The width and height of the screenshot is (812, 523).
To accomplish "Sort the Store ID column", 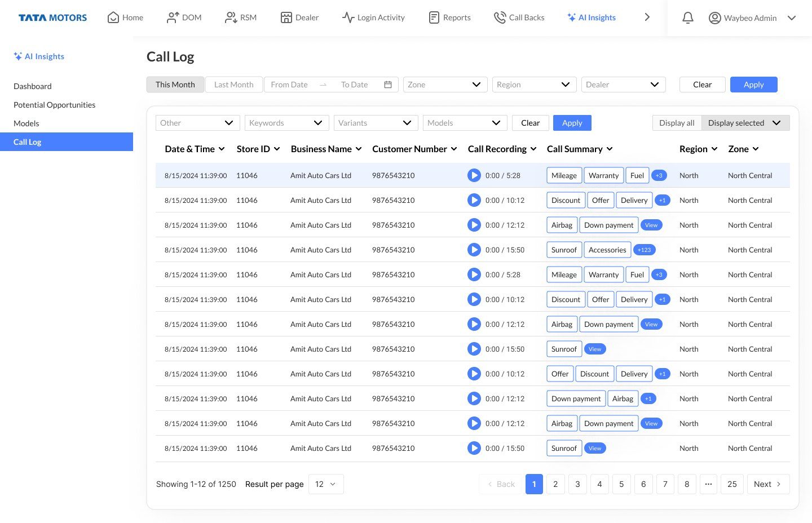I will 258,149.
